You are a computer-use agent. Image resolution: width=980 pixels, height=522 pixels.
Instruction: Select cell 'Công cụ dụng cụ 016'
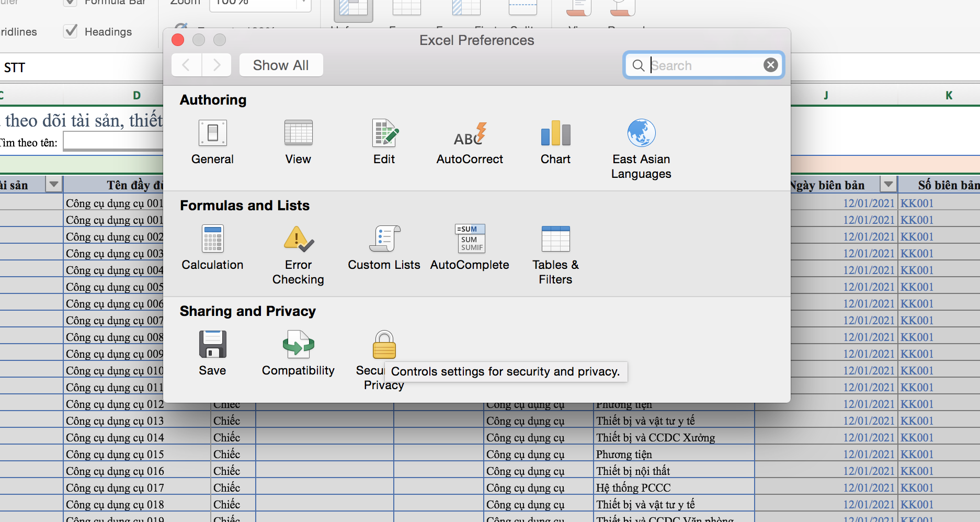[x=137, y=471]
